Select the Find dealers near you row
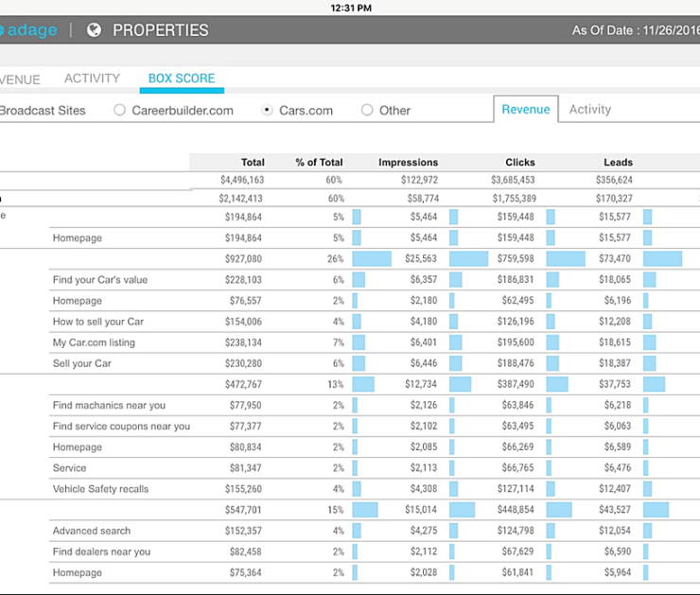 374,552
